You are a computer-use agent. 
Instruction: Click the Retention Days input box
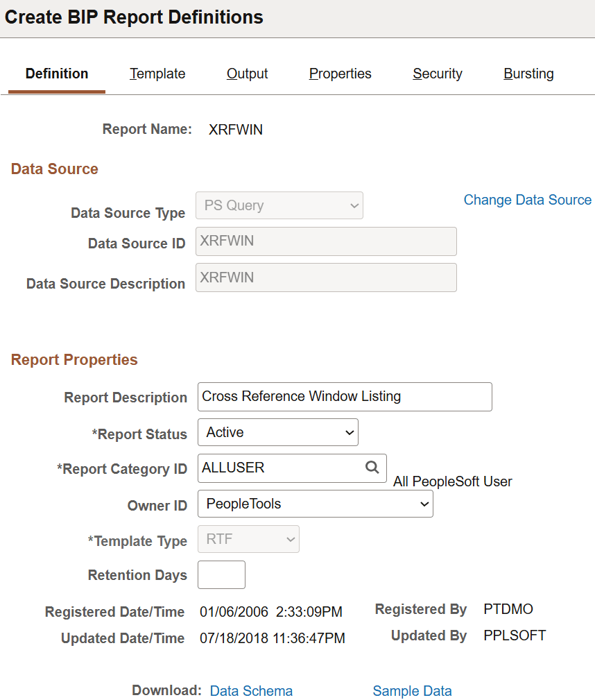221,574
